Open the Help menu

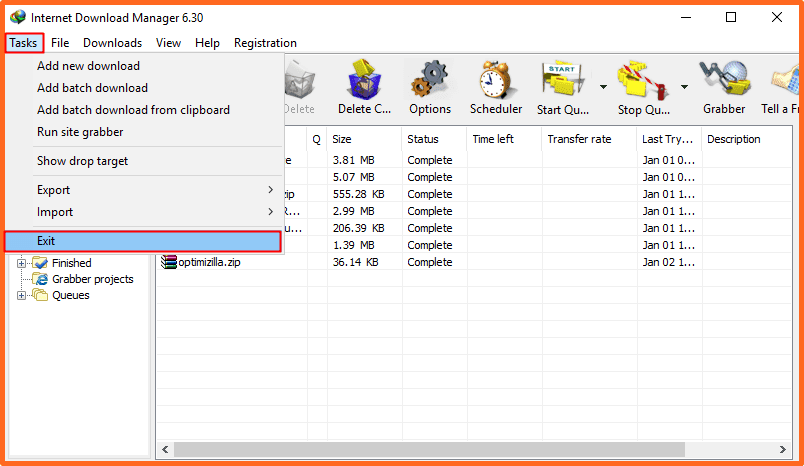pyautogui.click(x=207, y=43)
